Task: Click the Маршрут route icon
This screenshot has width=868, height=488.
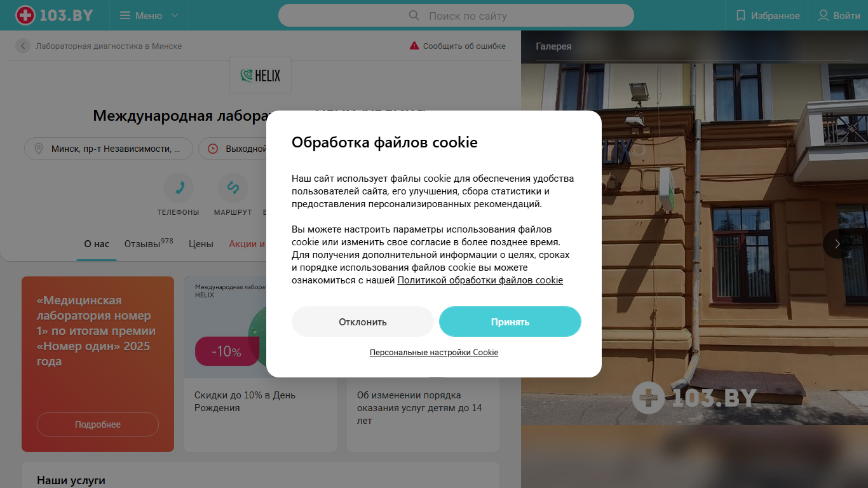Action: click(x=233, y=187)
